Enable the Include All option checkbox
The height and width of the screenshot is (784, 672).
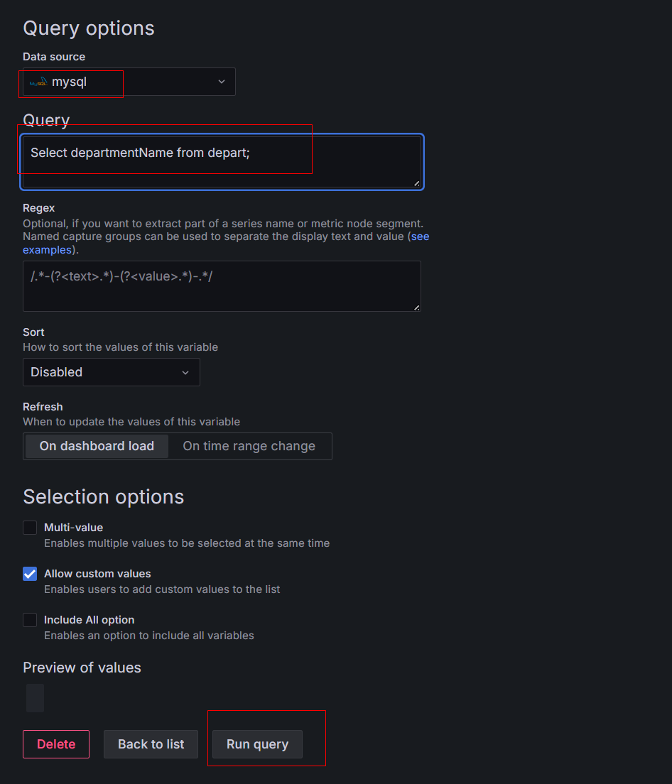pyautogui.click(x=30, y=620)
